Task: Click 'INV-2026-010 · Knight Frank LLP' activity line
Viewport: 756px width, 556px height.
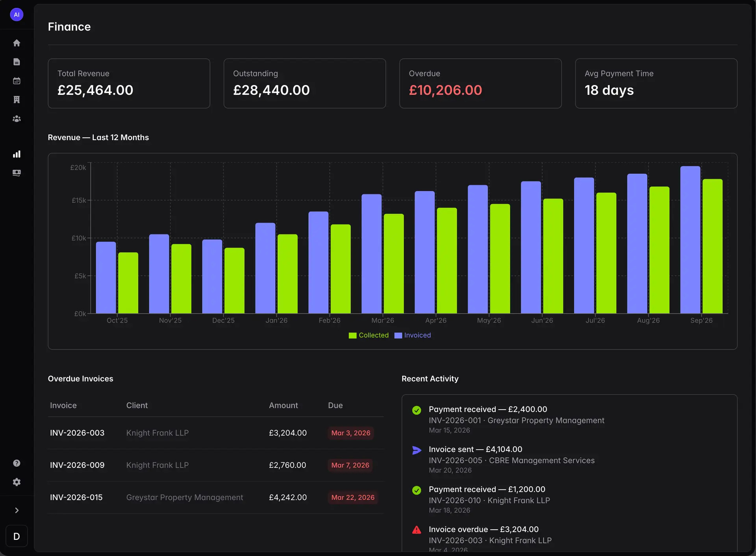Action: coord(489,501)
